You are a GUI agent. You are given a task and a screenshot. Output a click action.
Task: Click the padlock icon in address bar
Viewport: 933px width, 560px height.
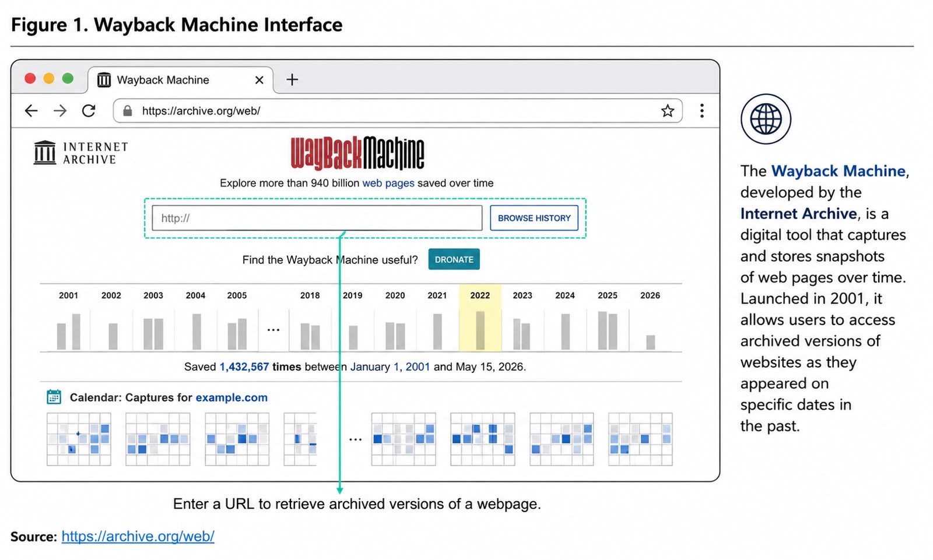pos(128,111)
